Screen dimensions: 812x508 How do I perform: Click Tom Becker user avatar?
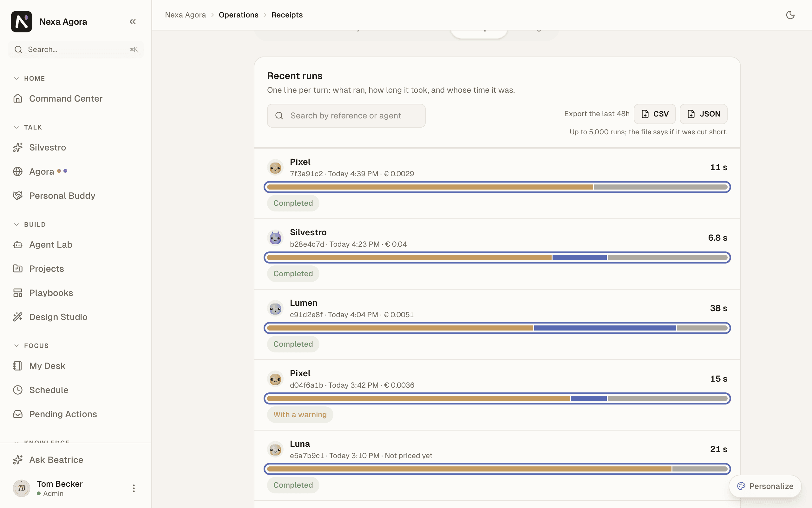point(22,488)
